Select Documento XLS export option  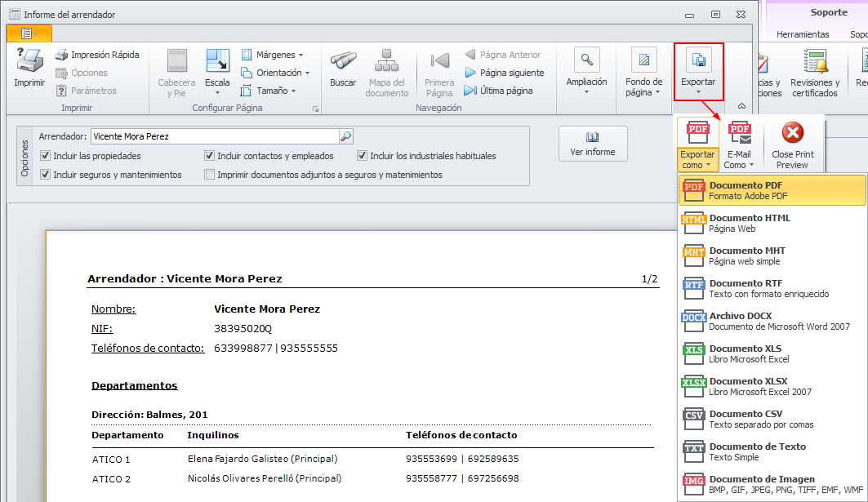772,353
